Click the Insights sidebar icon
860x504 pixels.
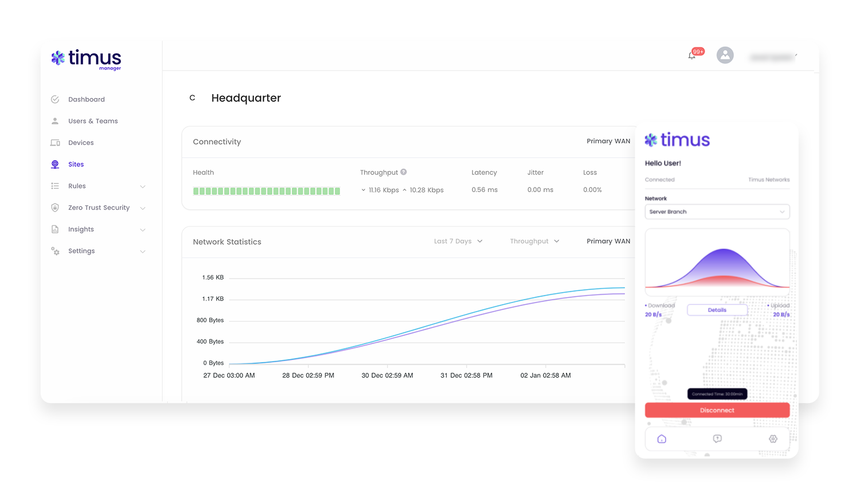click(x=54, y=229)
